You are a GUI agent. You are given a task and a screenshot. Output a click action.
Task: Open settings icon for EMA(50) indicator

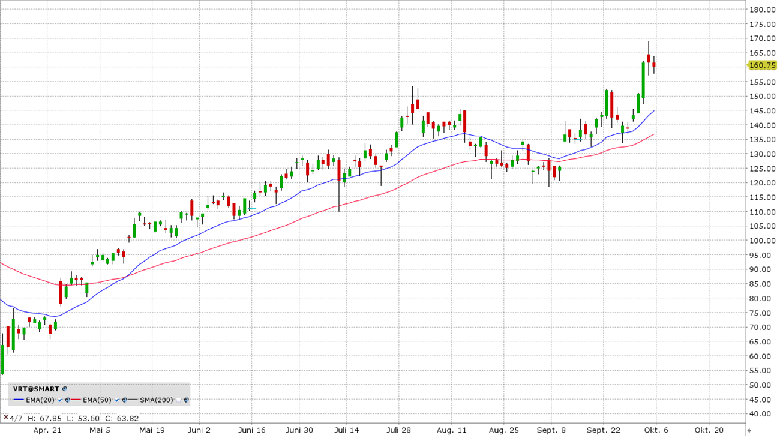tap(124, 400)
